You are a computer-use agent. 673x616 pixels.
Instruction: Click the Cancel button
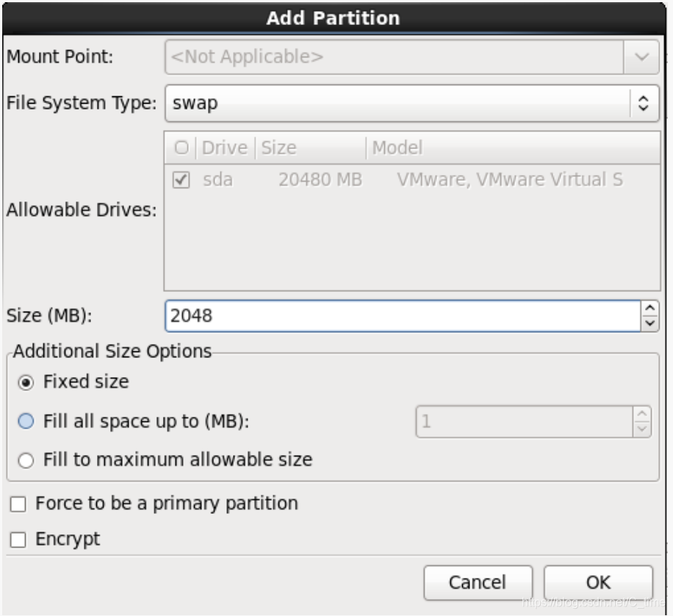478,583
